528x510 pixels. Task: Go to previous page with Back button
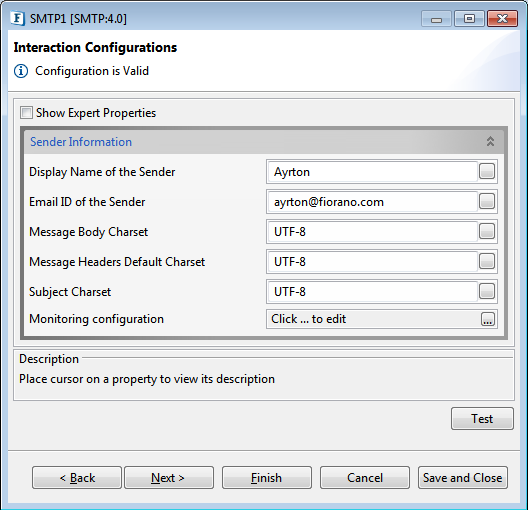[x=77, y=478]
